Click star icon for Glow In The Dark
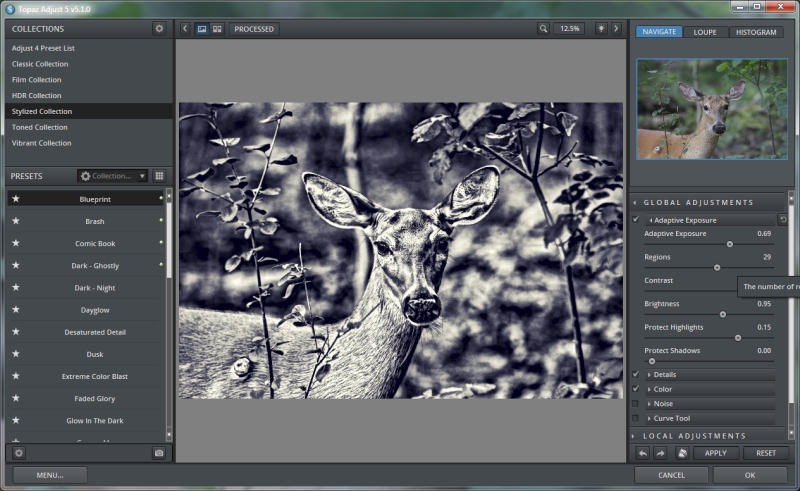800x491 pixels. (x=16, y=421)
